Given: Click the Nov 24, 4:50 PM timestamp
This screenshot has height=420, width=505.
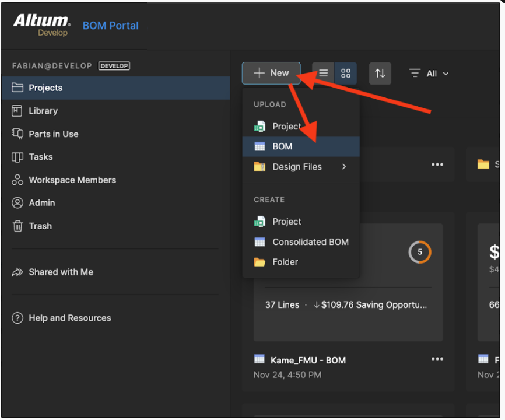Looking at the screenshot, I should pos(287,374).
